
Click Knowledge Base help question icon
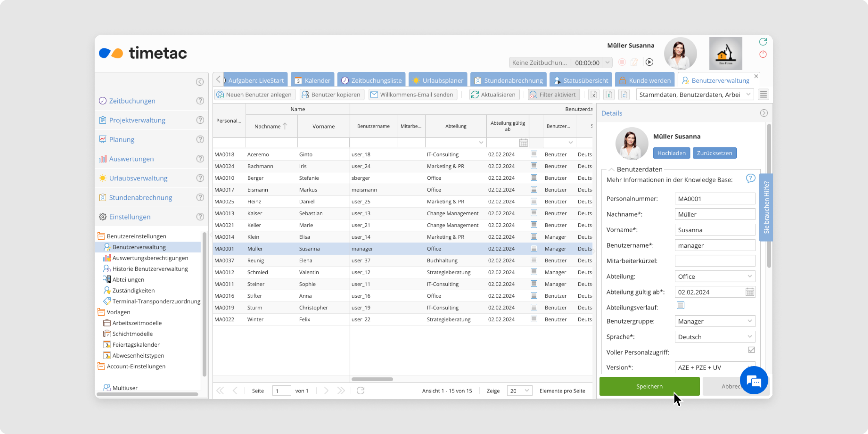751,178
